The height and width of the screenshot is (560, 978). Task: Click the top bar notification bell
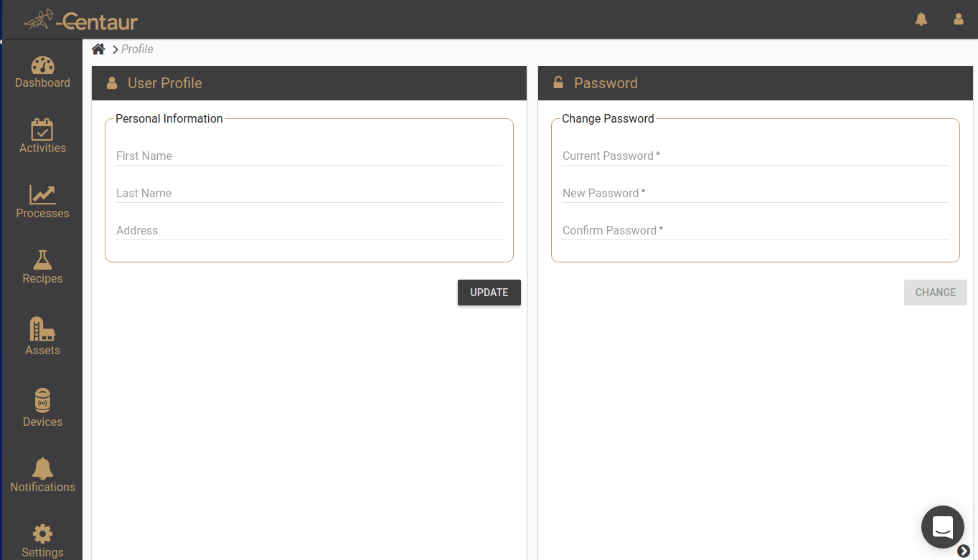tap(921, 19)
